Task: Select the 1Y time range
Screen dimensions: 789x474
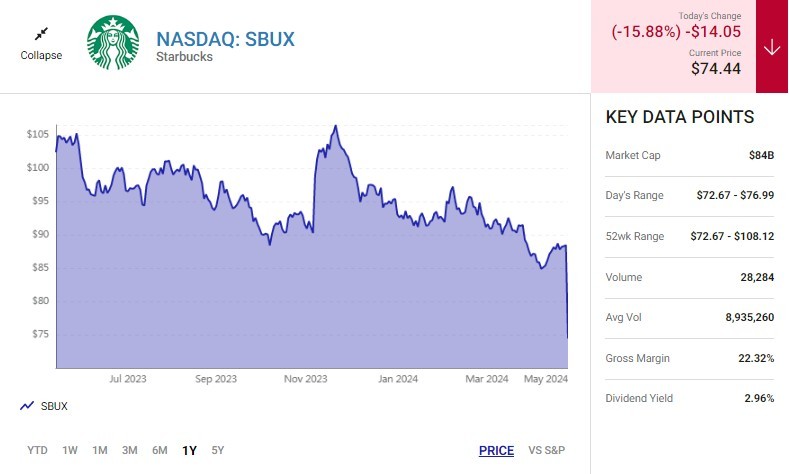Action: (x=189, y=450)
